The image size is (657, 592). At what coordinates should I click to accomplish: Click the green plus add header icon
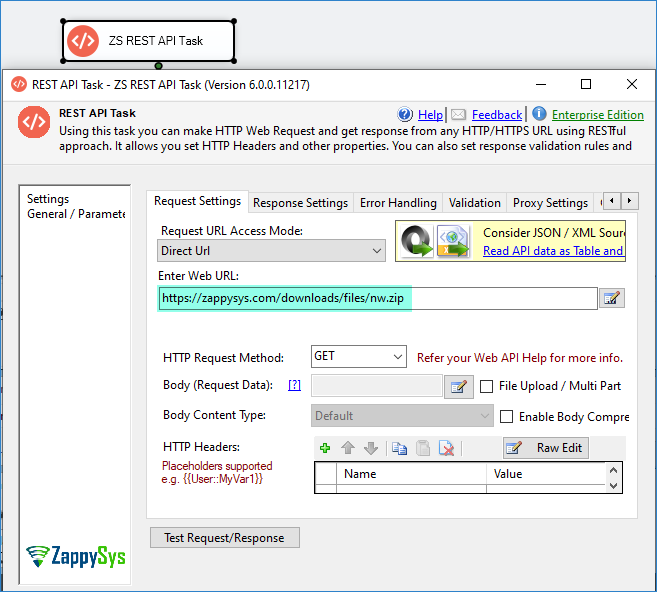(325, 448)
